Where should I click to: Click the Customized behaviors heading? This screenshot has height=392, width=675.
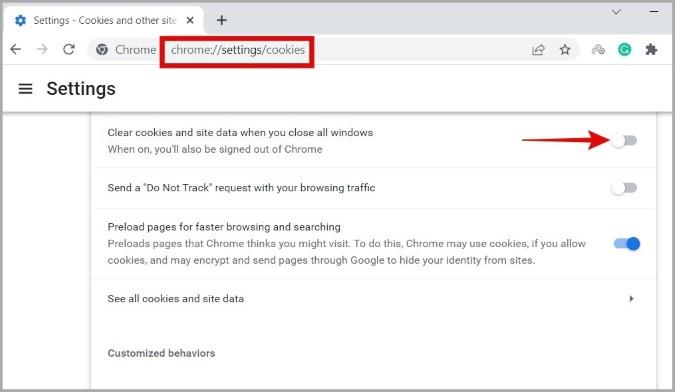(x=161, y=353)
